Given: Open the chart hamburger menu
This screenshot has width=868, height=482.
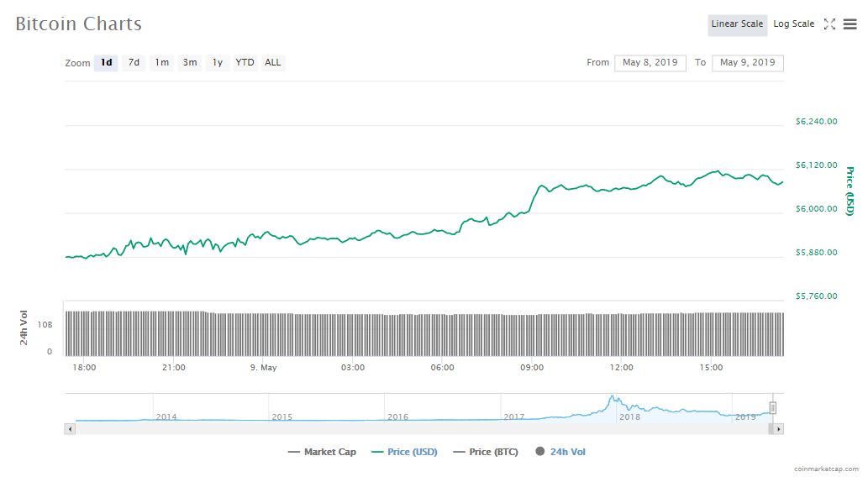Looking at the screenshot, I should click(x=850, y=24).
